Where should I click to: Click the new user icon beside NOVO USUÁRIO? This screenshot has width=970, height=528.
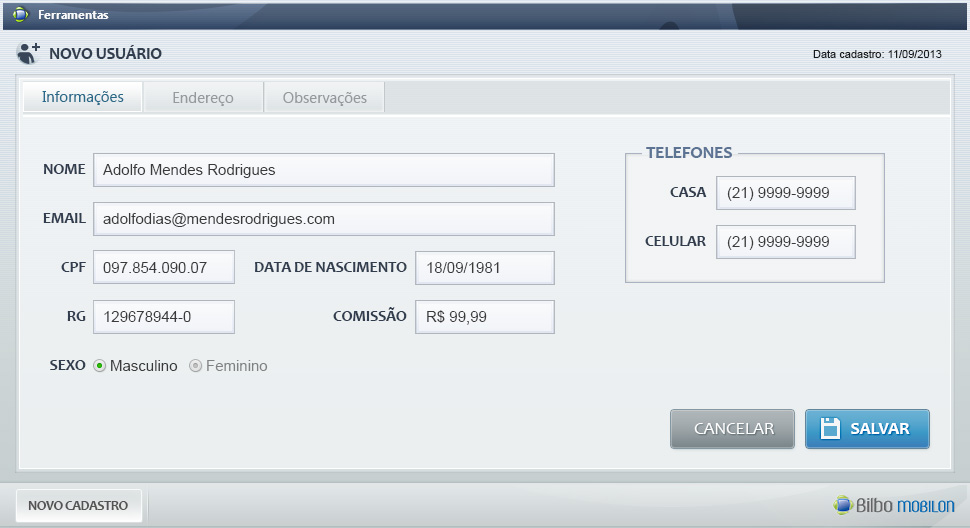click(x=28, y=53)
